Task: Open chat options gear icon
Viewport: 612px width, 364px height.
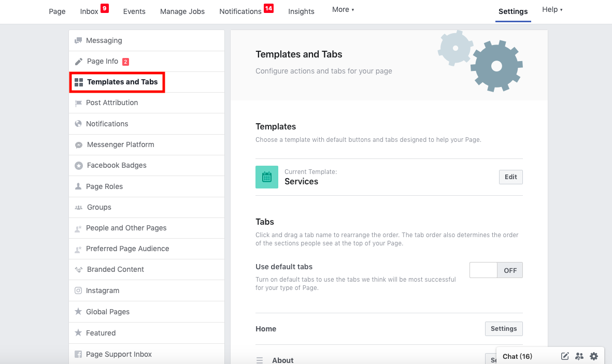Action: [594, 356]
